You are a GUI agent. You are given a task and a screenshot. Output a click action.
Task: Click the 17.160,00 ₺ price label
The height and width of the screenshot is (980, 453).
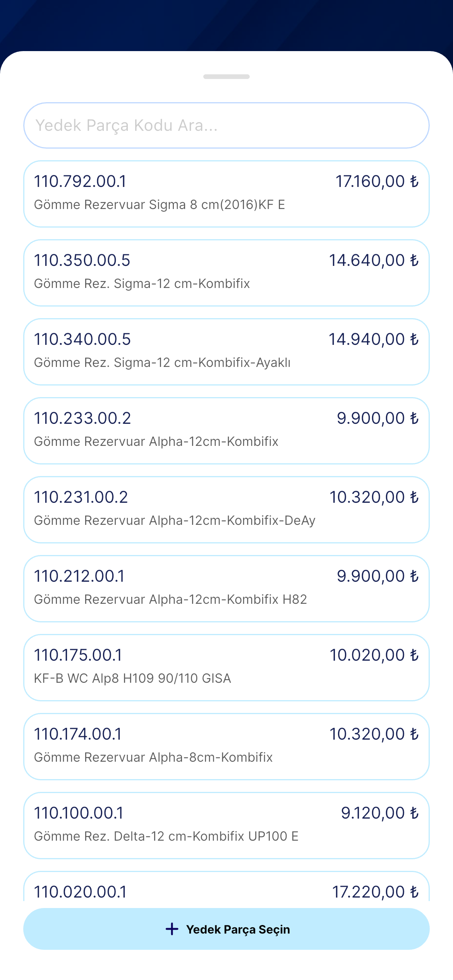pos(377,181)
